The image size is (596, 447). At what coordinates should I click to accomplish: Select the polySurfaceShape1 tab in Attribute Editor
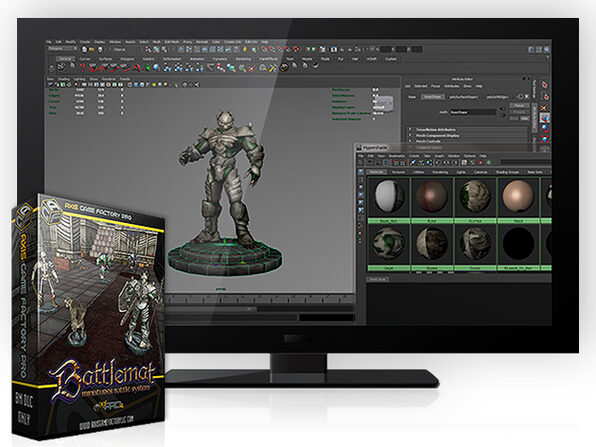coord(464,97)
